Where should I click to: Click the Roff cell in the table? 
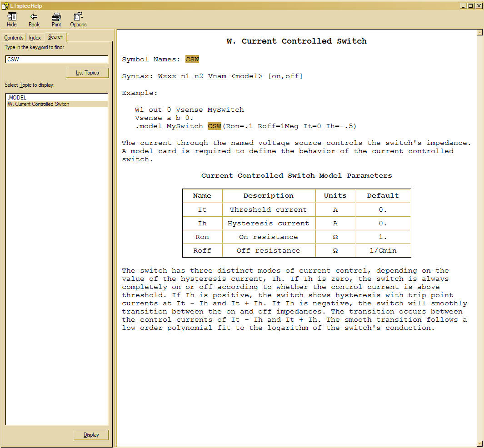pos(202,250)
